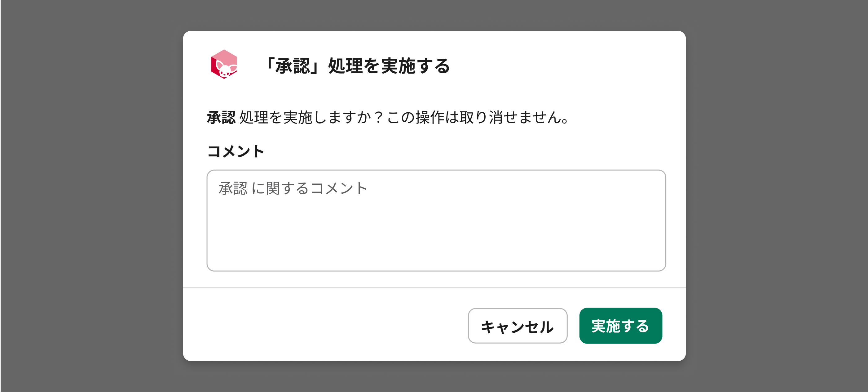The height and width of the screenshot is (392, 868).
Task: Dismiss dialog via the gray overlay backdrop
Action: pyautogui.click(x=91, y=196)
